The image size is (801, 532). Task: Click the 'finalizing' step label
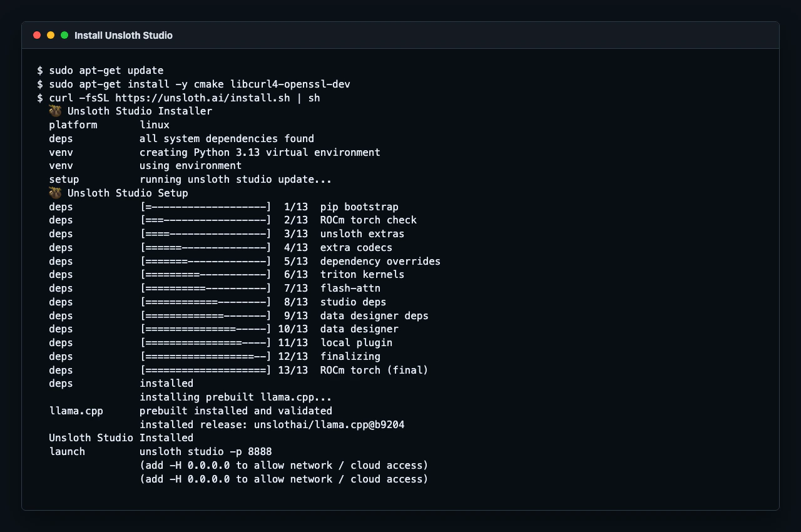tap(350, 357)
